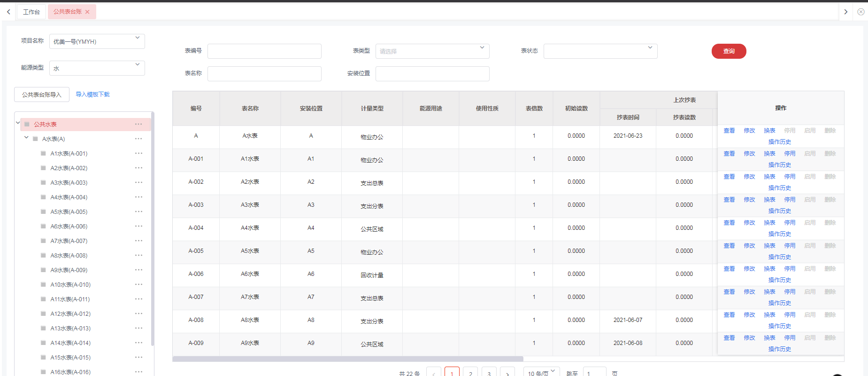Focus the 表编号 input field
Viewport: 868px width, 376px height.
pyautogui.click(x=264, y=51)
